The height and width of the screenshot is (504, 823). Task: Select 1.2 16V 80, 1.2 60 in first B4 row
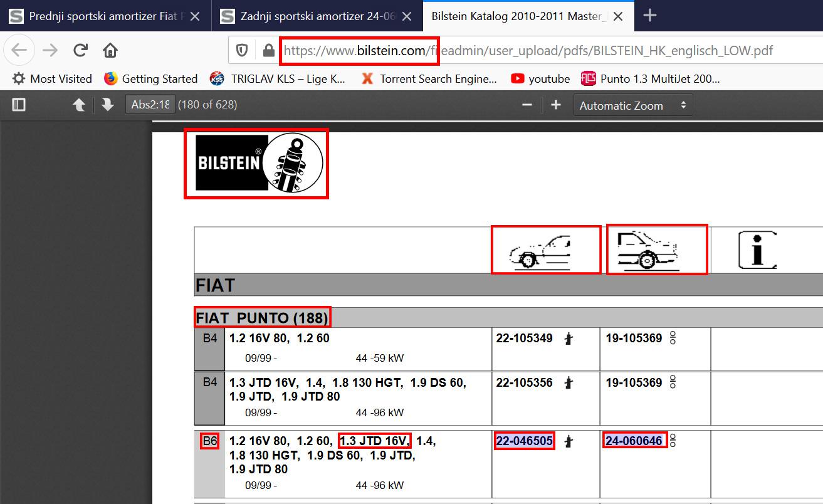pyautogui.click(x=280, y=339)
